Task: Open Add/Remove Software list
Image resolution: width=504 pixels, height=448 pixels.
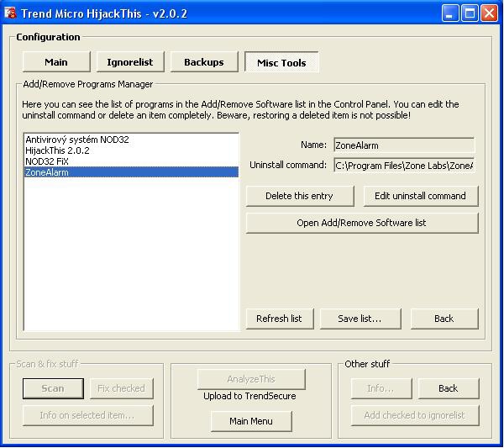Action: point(361,223)
